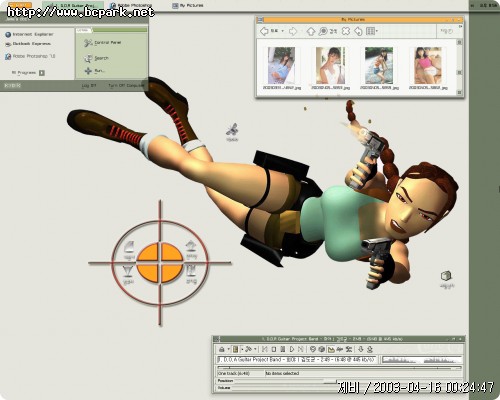Viewport: 500px width, 400px height.
Task: Click the Next track button in the player
Action: (301, 349)
